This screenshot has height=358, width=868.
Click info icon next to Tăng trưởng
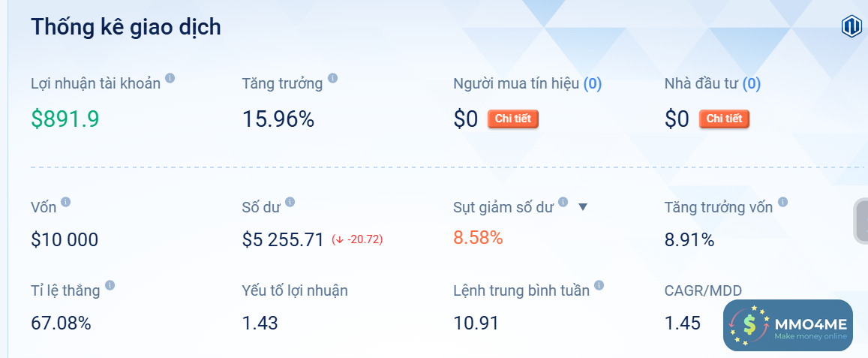click(333, 77)
